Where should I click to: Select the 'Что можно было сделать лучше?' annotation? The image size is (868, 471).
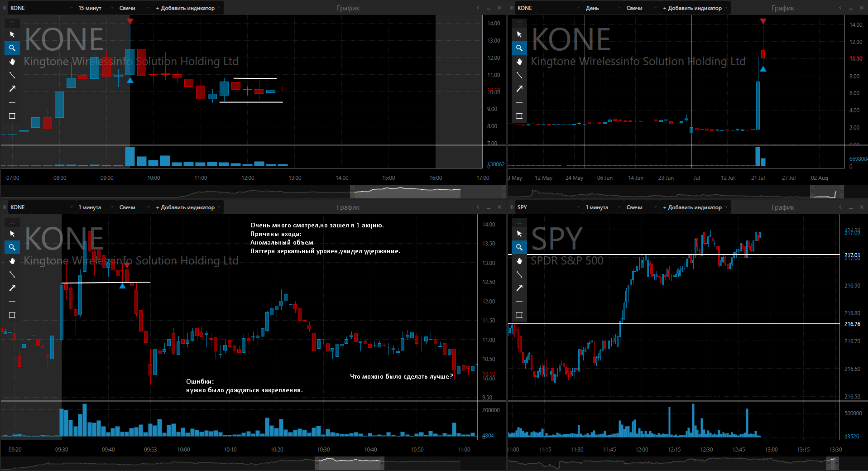click(401, 376)
